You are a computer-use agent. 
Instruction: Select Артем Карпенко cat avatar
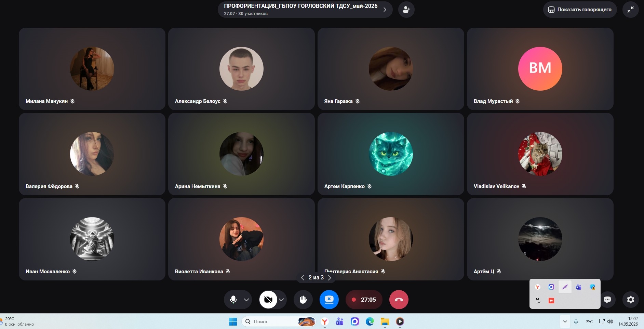391,154
